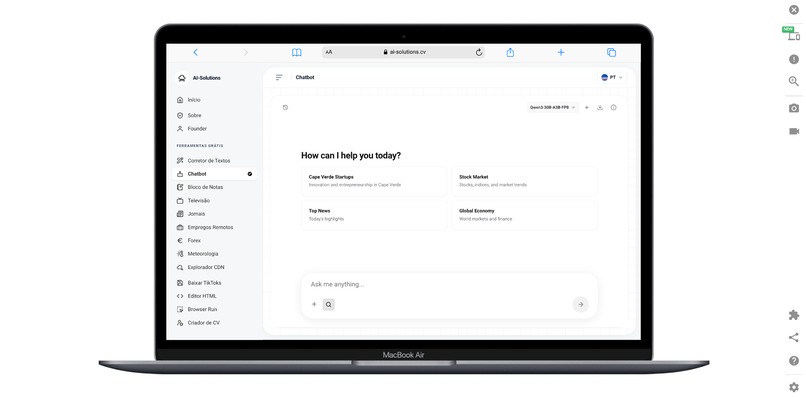The height and width of the screenshot is (398, 806).
Task: Choose the Stock Market suggestion card
Action: point(524,181)
